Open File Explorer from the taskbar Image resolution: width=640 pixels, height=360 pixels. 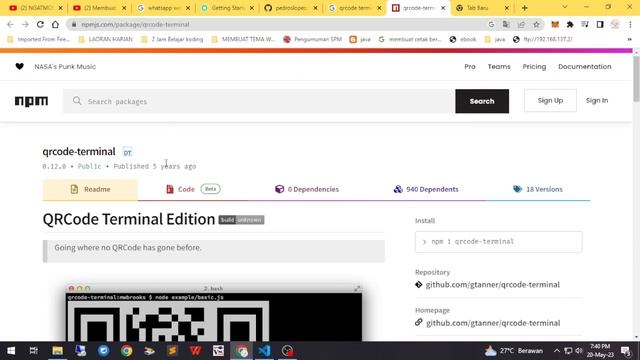click(x=57, y=351)
